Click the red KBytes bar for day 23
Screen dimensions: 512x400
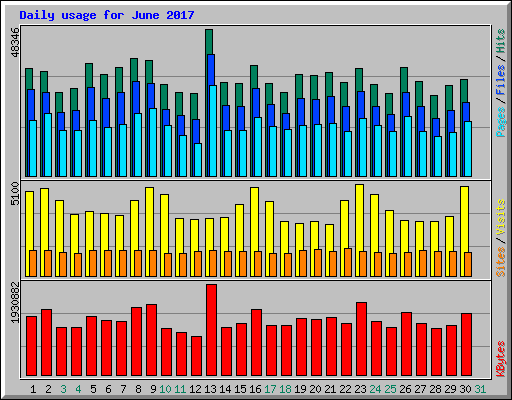click(x=361, y=339)
